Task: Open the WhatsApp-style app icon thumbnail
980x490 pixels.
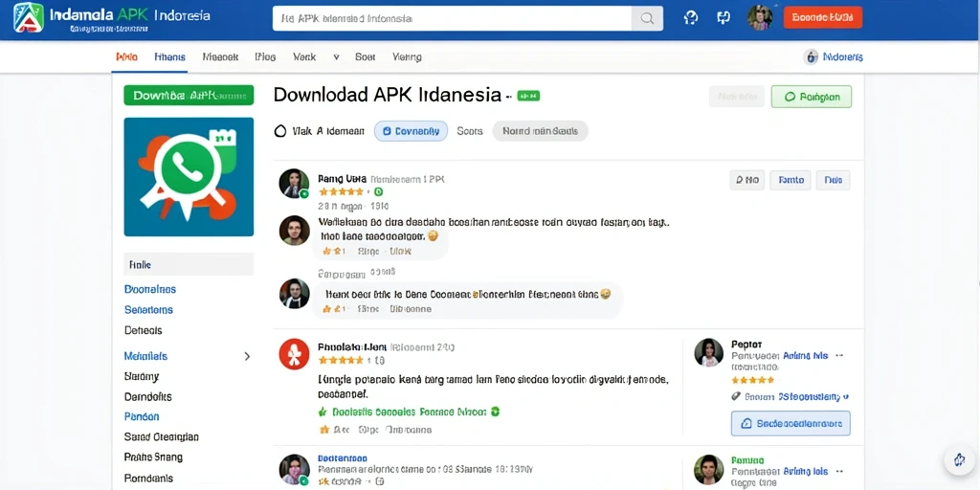Action: pos(189,177)
